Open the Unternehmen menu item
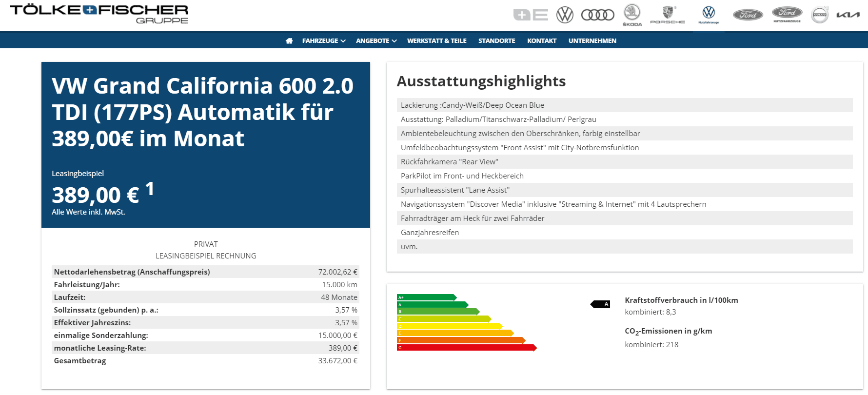 tap(592, 41)
